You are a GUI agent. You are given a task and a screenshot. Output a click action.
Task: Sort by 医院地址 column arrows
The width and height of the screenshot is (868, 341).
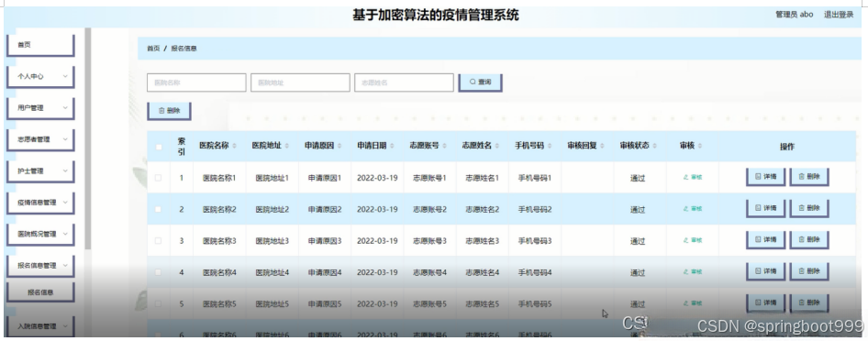(x=287, y=146)
